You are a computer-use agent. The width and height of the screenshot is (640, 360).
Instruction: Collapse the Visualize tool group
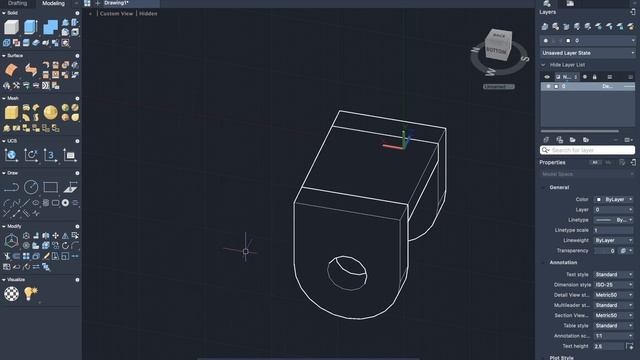coord(4,280)
